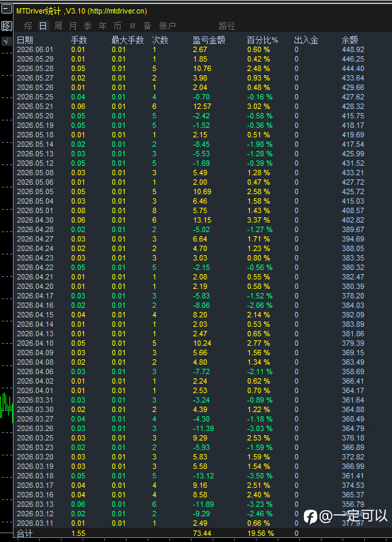This screenshot has height=542, width=392.
Task: Click the 2026.03.31 date cell
Action: (x=35, y=401)
